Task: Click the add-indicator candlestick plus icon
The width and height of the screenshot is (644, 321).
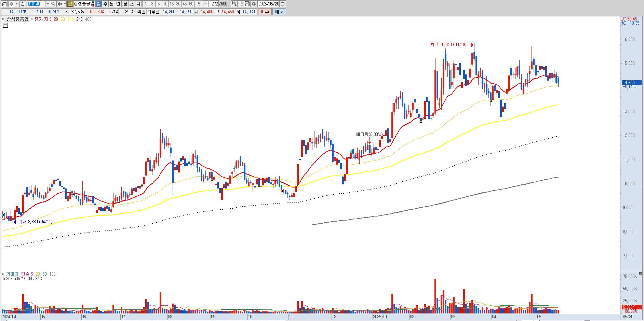Action: pos(234,4)
